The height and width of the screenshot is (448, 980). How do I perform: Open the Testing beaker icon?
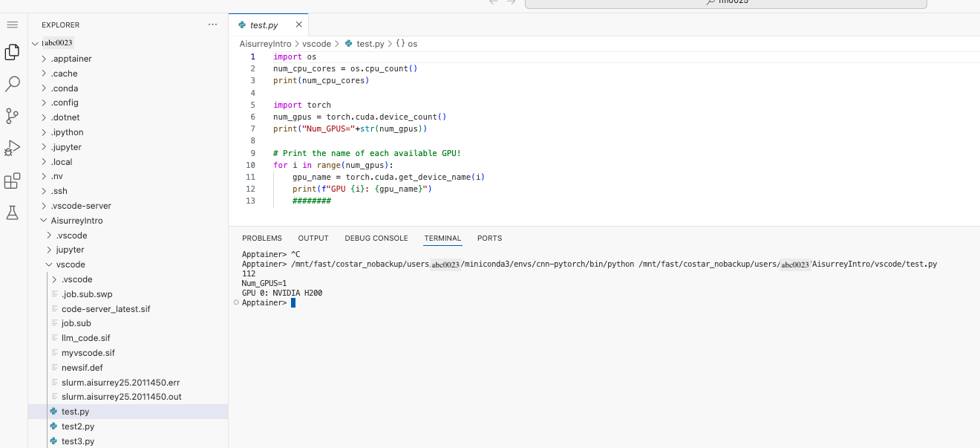click(12, 213)
